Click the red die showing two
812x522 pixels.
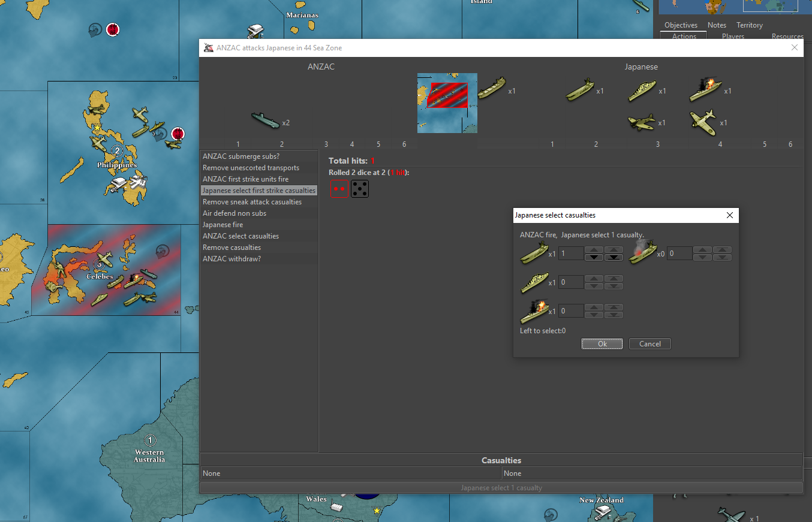339,189
